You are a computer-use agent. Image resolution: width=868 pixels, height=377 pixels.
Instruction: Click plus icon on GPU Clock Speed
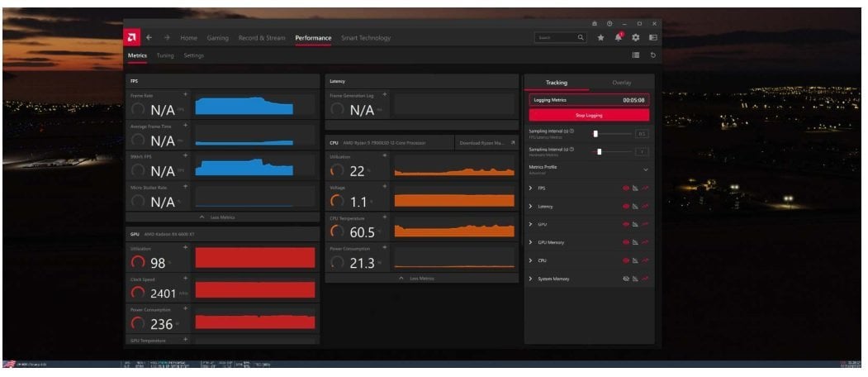point(186,279)
